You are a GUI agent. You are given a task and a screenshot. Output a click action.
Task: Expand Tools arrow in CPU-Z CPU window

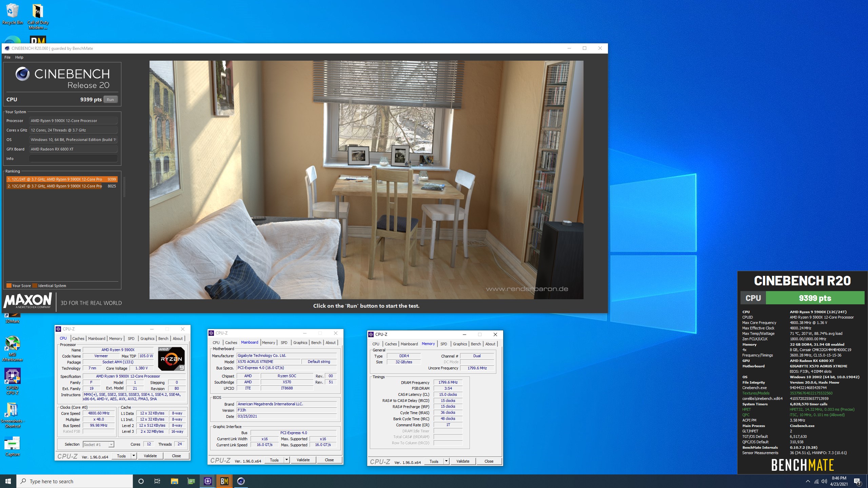134,456
